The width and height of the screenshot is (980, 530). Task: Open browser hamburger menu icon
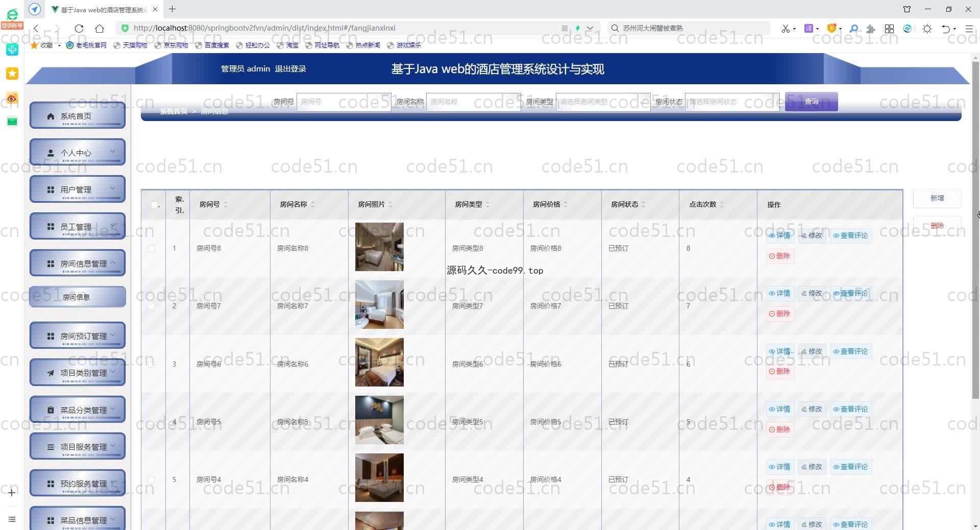(969, 29)
